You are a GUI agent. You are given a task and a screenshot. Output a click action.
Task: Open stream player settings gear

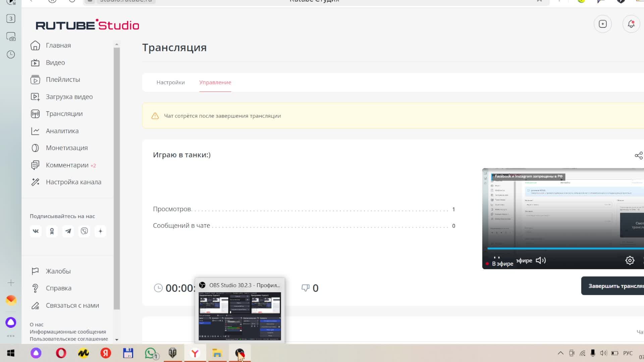tap(630, 260)
